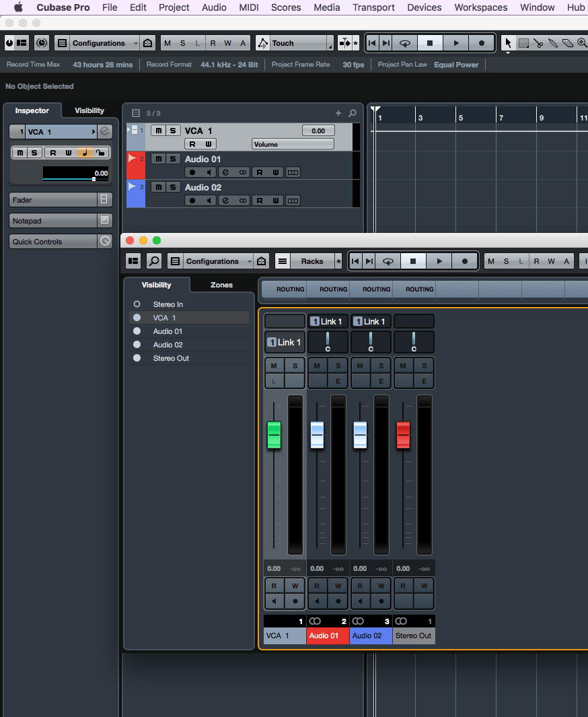Screen dimensions: 588x717
Task: Click the Add Track plus icon
Action: [x=338, y=113]
